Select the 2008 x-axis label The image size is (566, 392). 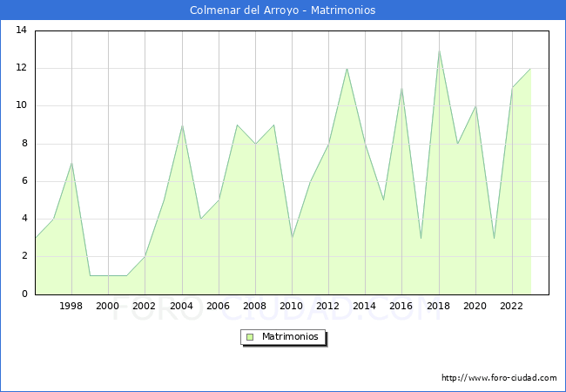click(x=255, y=306)
